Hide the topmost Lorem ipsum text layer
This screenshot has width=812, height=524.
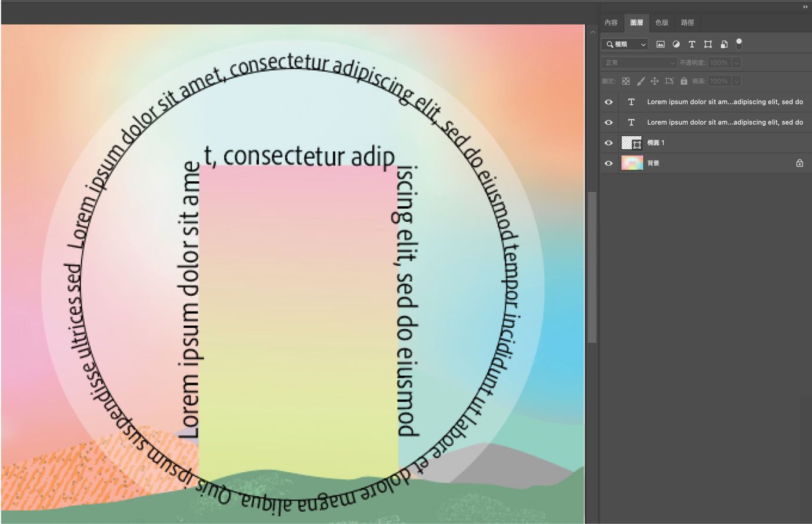608,102
